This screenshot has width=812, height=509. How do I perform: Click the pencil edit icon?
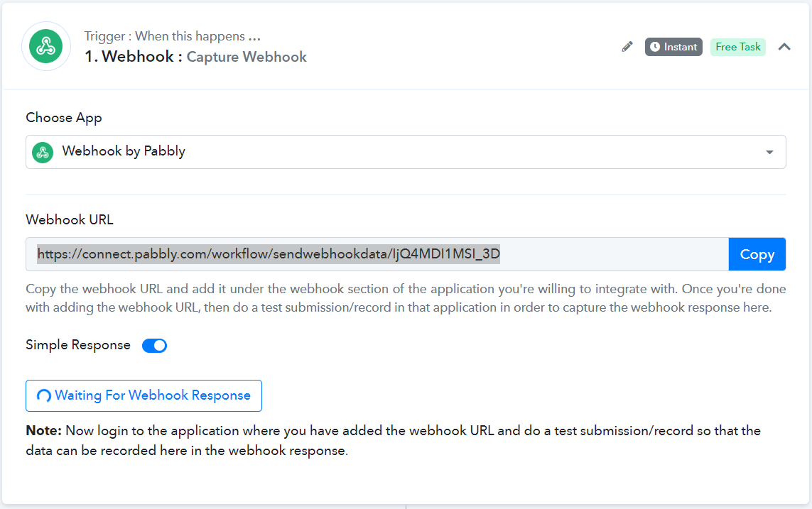[x=627, y=47]
